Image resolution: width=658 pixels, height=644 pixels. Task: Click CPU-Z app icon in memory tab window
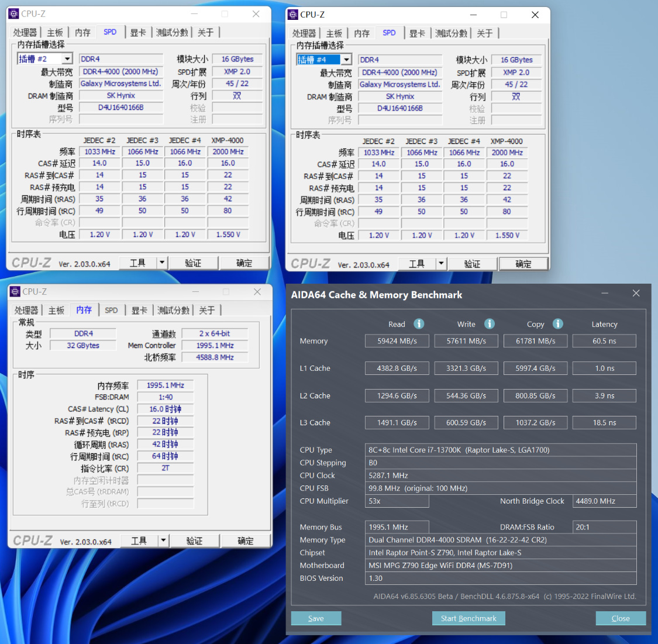point(15,291)
